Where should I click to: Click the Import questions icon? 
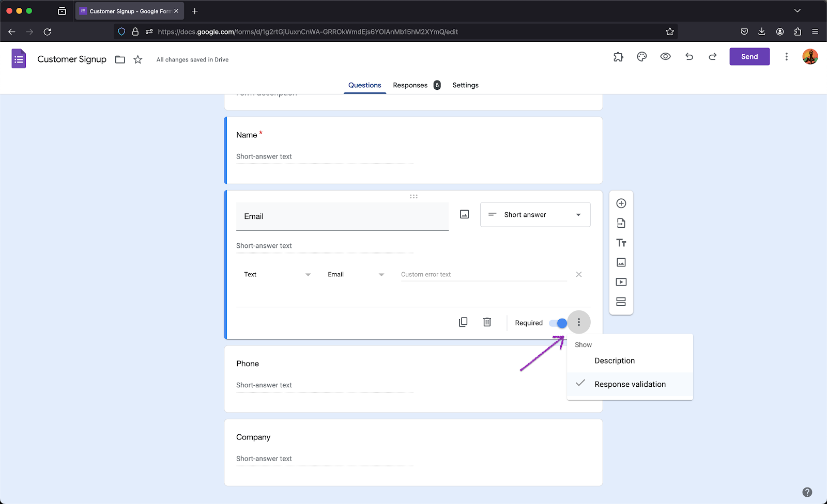click(x=621, y=223)
